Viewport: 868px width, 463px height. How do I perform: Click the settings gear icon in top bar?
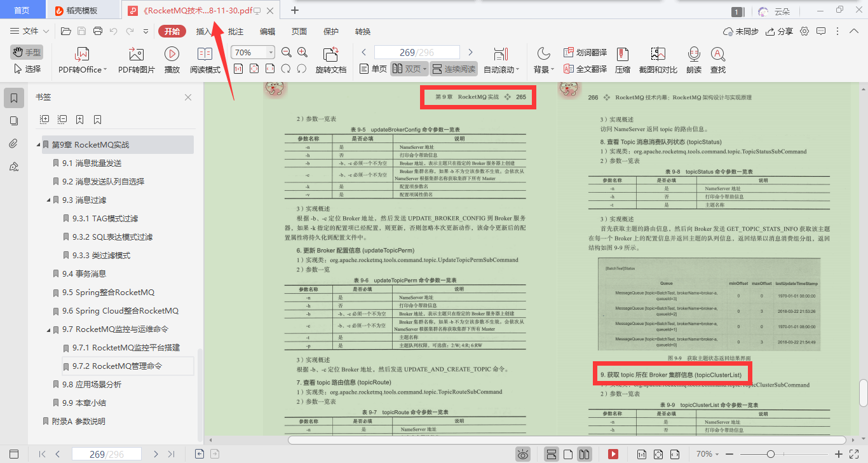(x=804, y=31)
